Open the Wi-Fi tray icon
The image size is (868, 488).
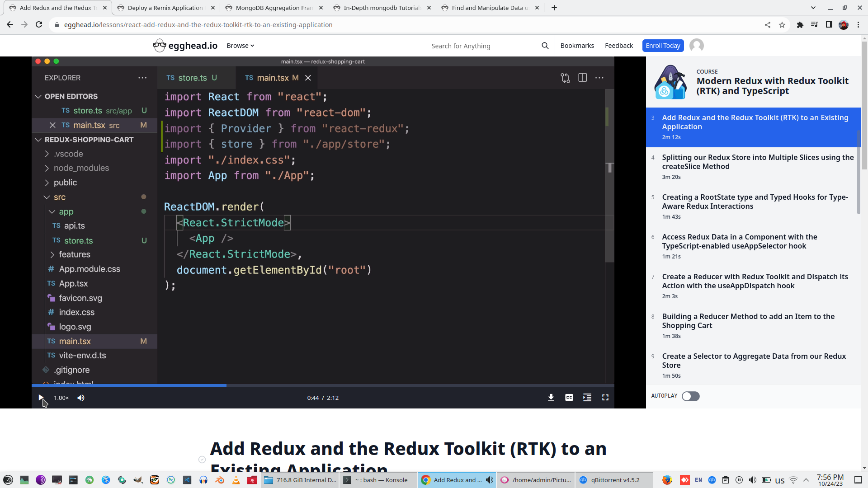793,480
